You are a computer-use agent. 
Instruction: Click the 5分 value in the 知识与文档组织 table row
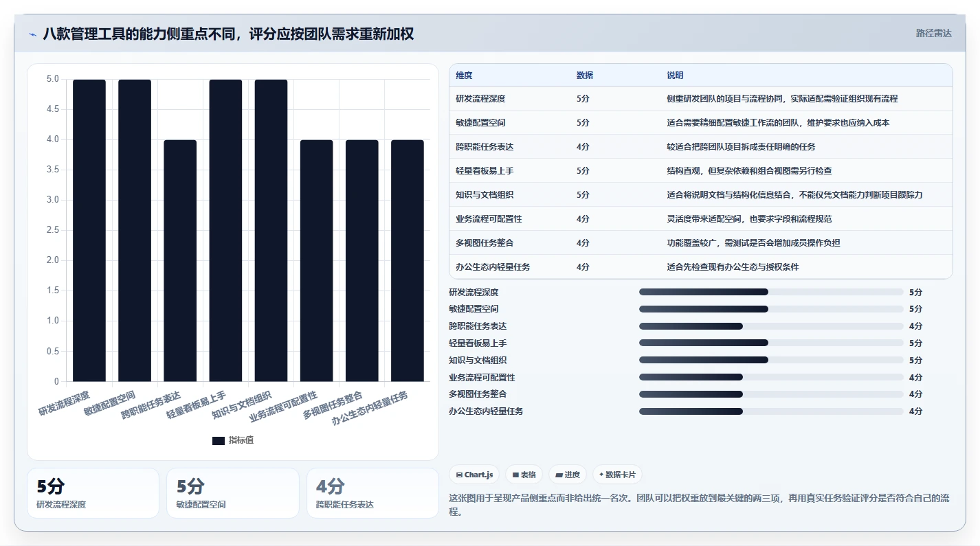[x=583, y=195]
